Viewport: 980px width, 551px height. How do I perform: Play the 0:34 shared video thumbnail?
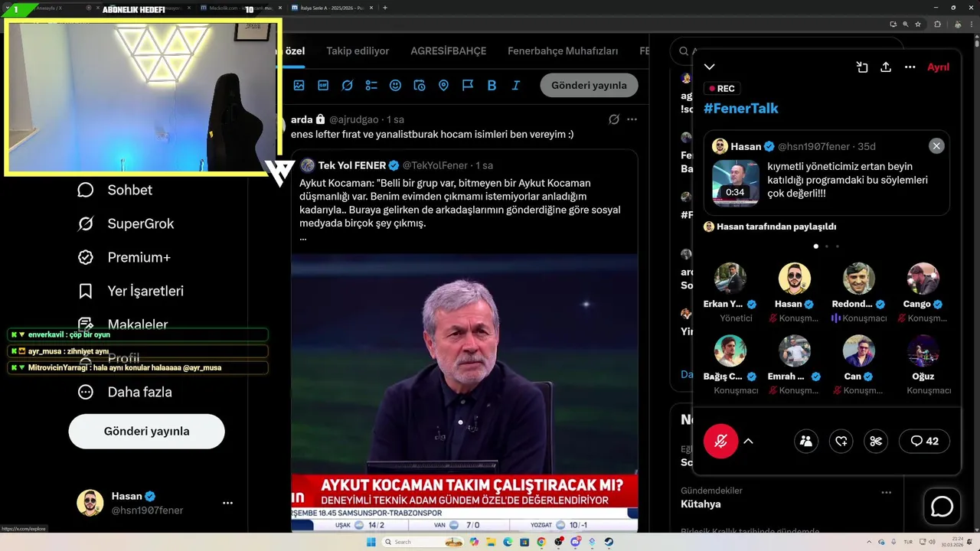[736, 183]
